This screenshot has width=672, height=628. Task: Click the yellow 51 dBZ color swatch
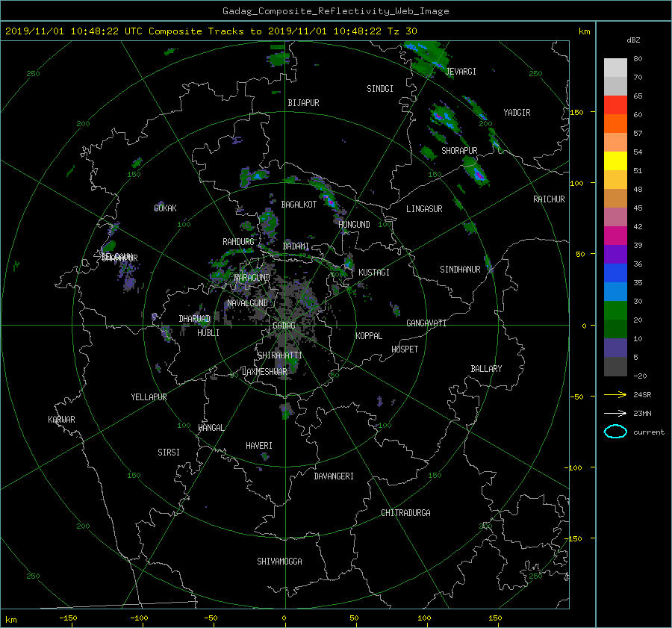click(615, 161)
